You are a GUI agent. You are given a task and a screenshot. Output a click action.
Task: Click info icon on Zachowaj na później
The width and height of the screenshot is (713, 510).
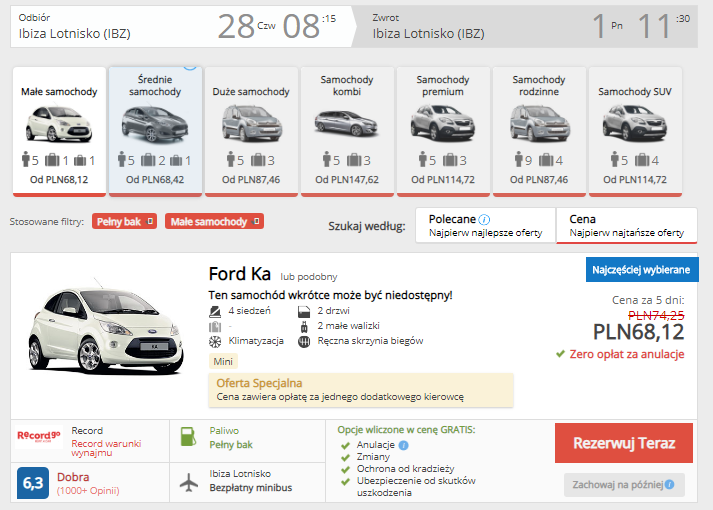[x=669, y=485]
